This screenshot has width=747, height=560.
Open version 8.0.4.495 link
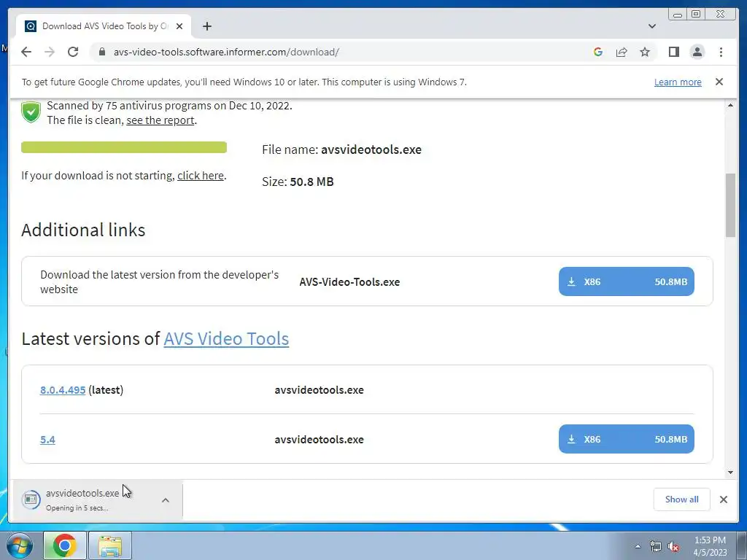pos(63,390)
